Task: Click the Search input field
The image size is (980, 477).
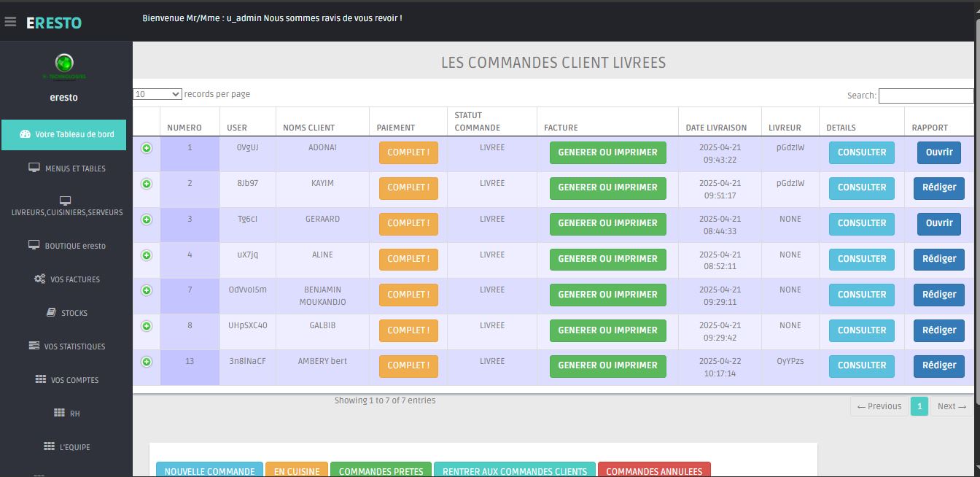Action: pos(925,96)
